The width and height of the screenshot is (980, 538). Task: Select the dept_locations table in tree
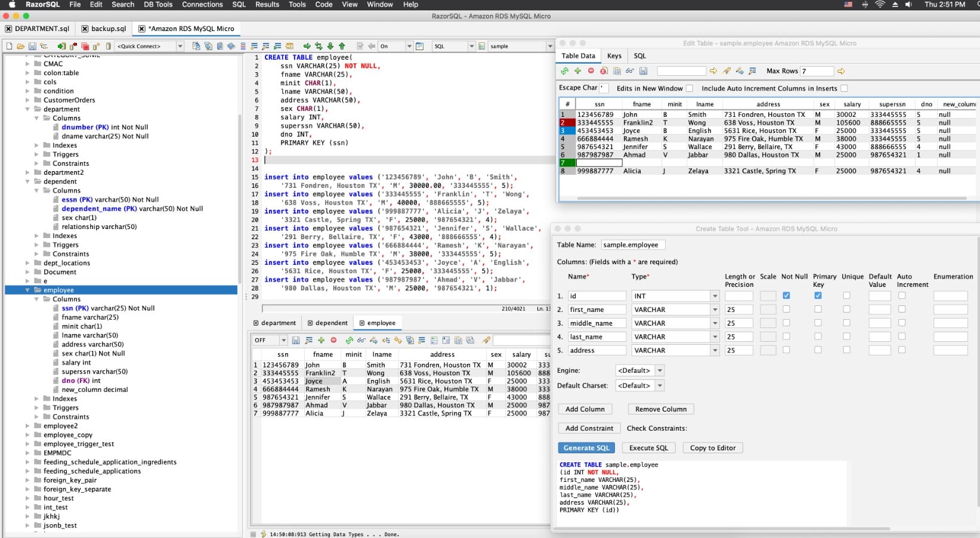(x=67, y=263)
